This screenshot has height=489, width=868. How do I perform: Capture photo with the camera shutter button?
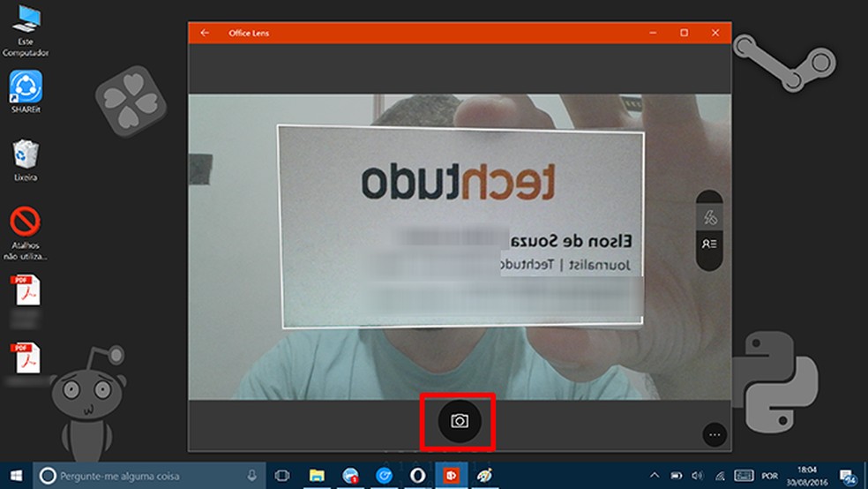(459, 421)
